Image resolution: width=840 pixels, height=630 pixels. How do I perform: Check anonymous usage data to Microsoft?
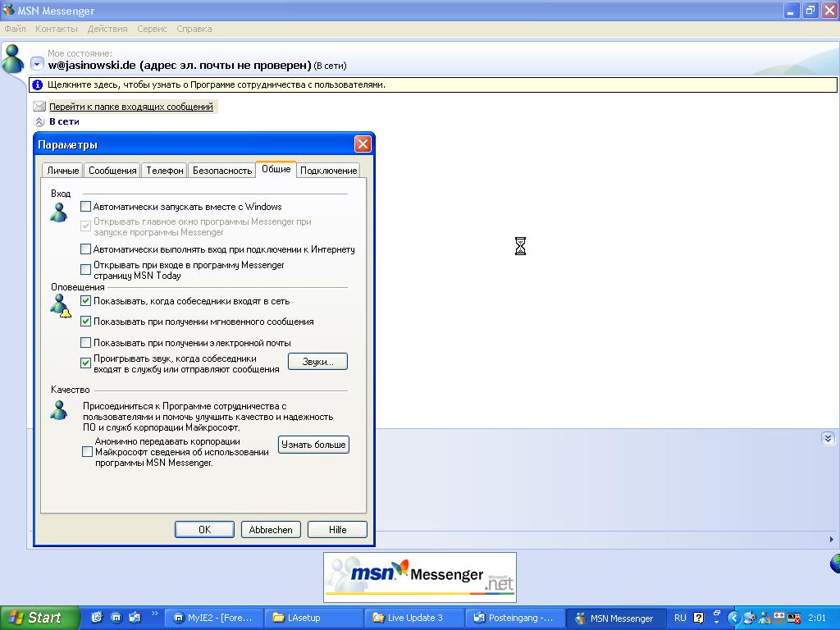[87, 452]
